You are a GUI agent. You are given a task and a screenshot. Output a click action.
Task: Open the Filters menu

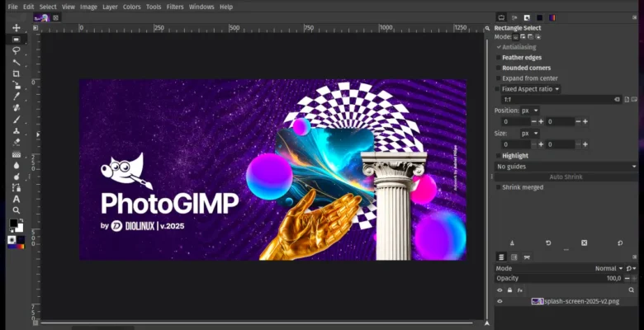175,7
